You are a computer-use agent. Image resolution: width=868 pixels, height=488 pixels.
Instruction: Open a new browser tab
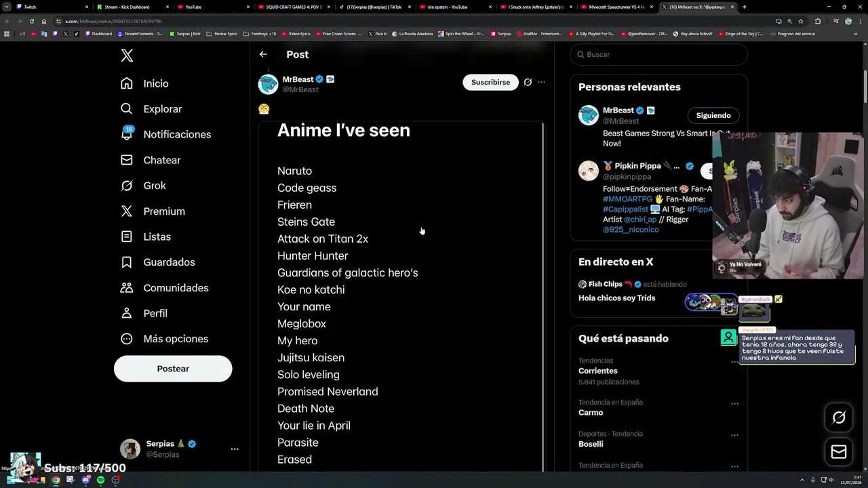[745, 7]
